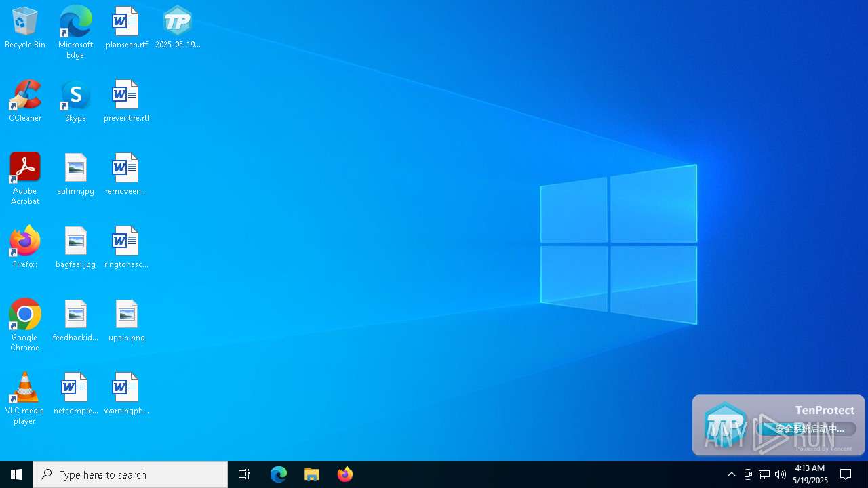Open the volume control tray icon

point(781,474)
